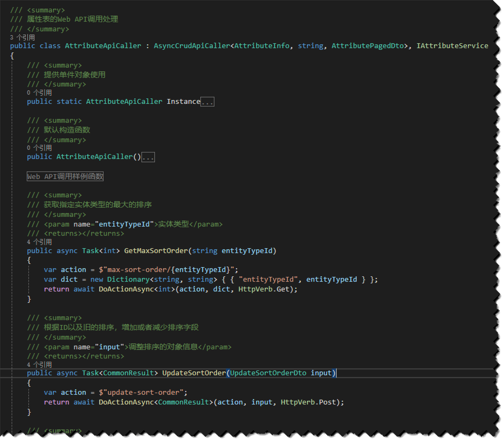Expand the collapsed AttributeApiCaller() constructor body
Viewport: 504px width, 441px height.
pos(148,157)
